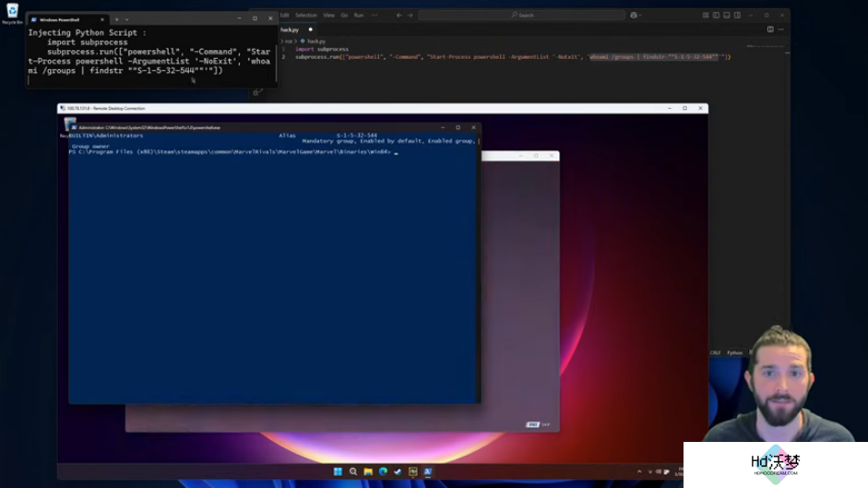Open File Explorer on remote taskbar
The width and height of the screenshot is (868, 488).
368,472
